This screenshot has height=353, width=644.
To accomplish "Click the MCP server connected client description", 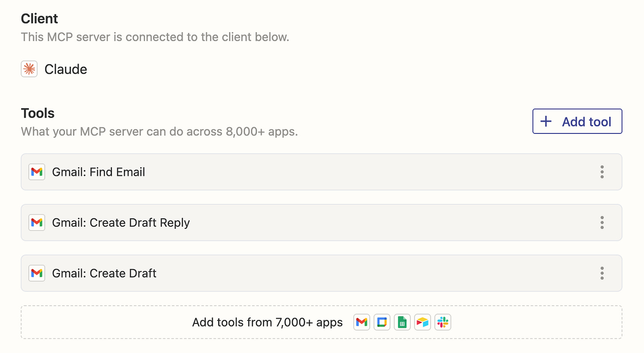I will pos(155,37).
